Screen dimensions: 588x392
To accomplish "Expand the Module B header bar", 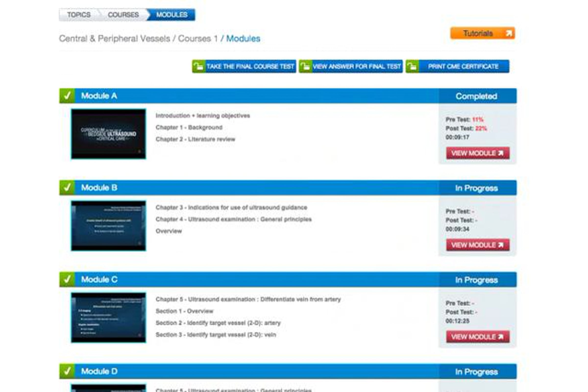I will [250, 188].
